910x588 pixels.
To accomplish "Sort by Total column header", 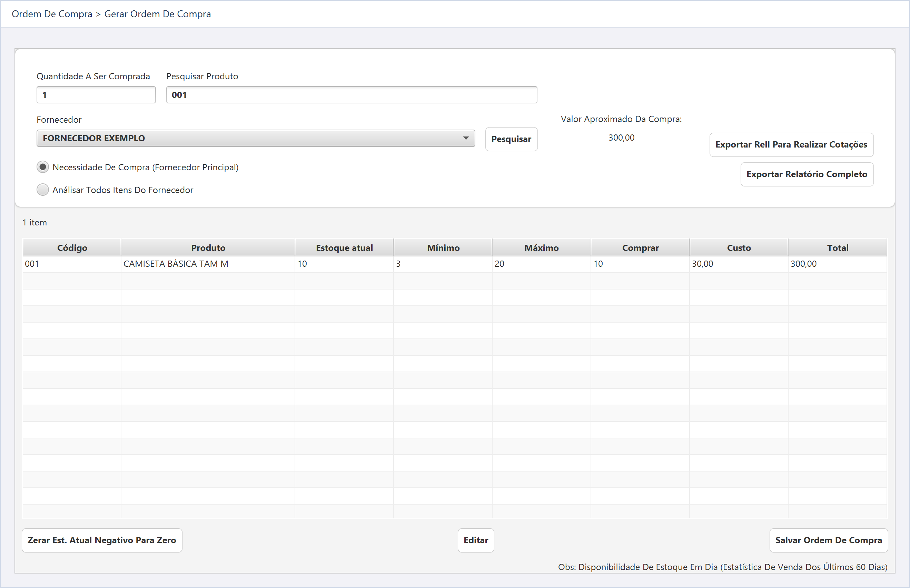I will tap(838, 248).
